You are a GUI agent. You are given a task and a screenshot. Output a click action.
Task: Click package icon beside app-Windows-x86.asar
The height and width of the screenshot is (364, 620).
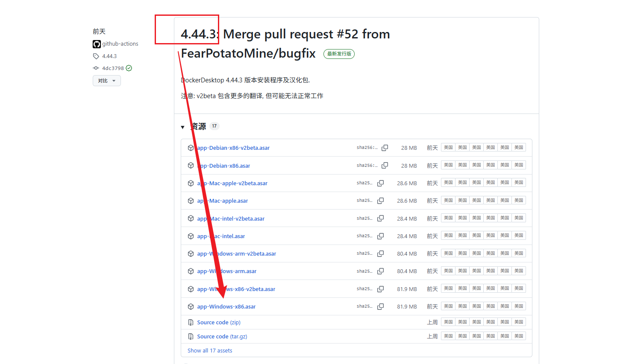pos(191,306)
